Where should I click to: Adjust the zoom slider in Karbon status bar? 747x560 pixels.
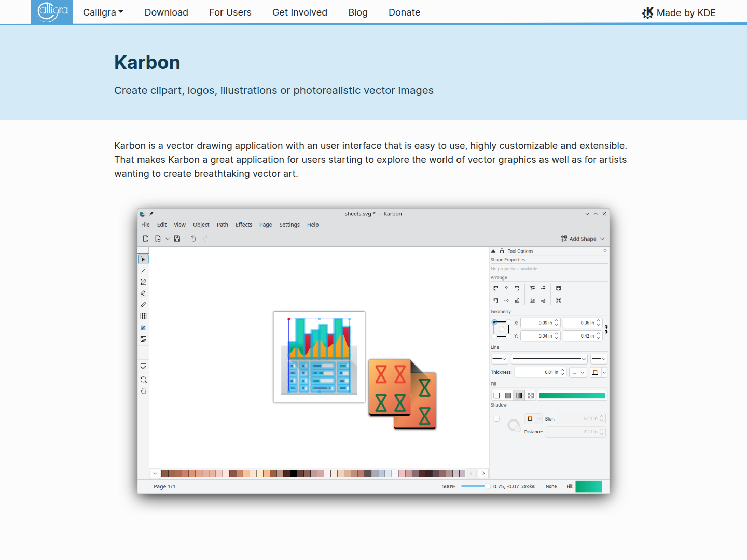[x=475, y=486]
